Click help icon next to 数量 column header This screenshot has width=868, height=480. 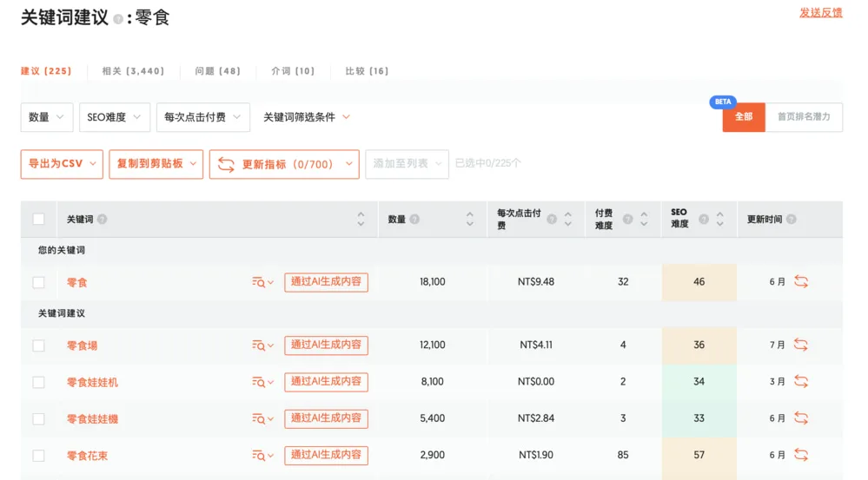[414, 219]
